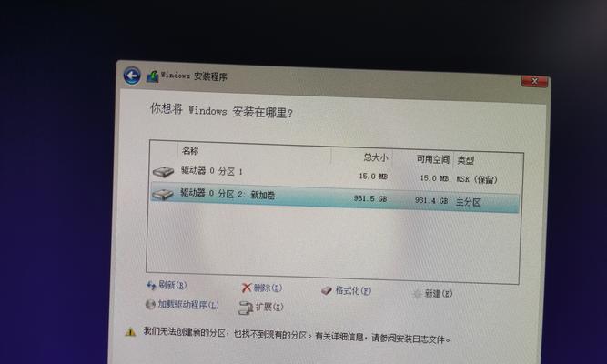Viewport: 607px width, 364px height.
Task: Click the red X 删除 icon
Action: tap(247, 288)
